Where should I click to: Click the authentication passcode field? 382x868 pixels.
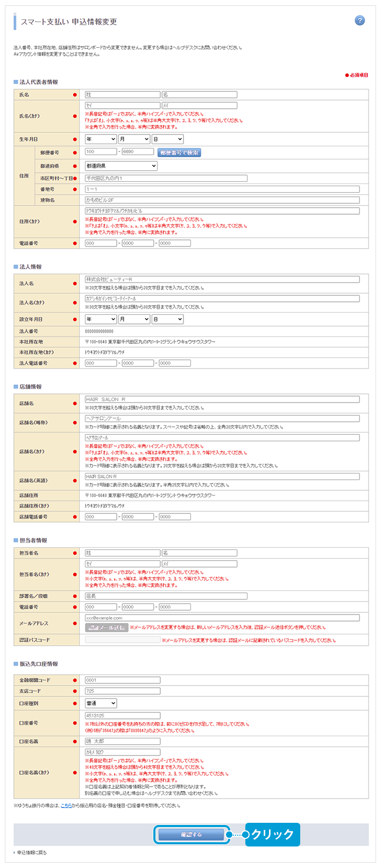pyautogui.click(x=122, y=640)
